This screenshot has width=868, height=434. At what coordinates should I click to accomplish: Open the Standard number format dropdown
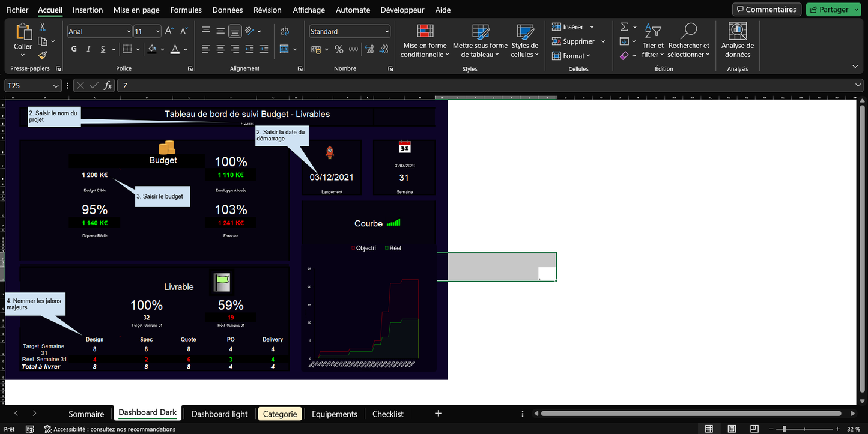point(387,31)
